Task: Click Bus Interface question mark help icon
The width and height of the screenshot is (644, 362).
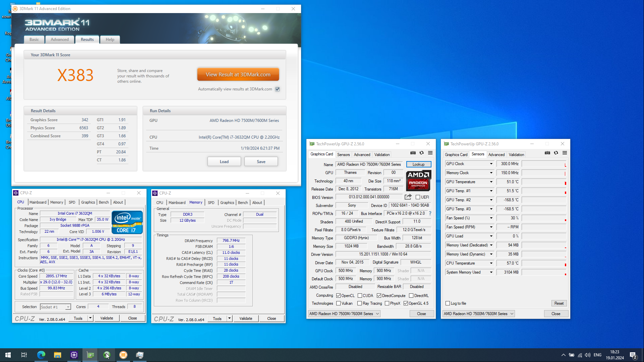Action: (430, 213)
